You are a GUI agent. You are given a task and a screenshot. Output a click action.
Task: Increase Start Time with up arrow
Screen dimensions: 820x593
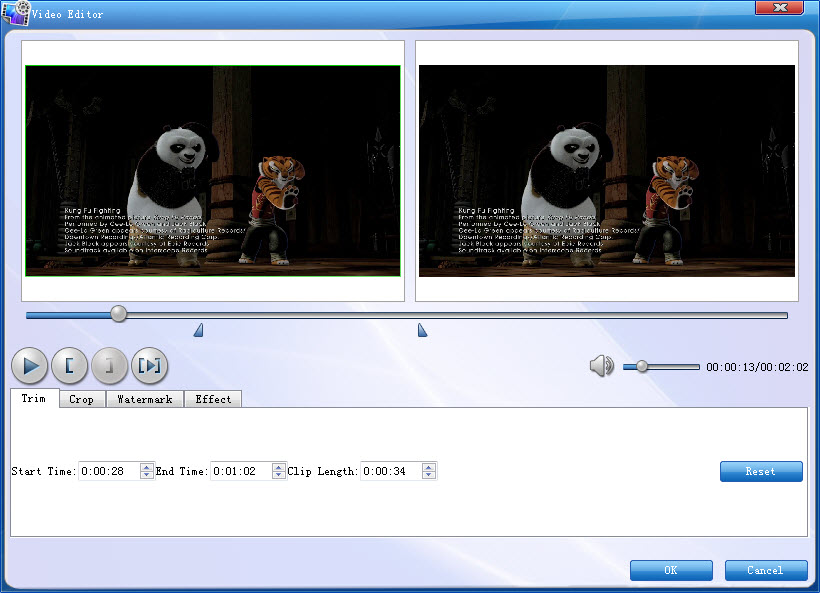click(x=147, y=467)
